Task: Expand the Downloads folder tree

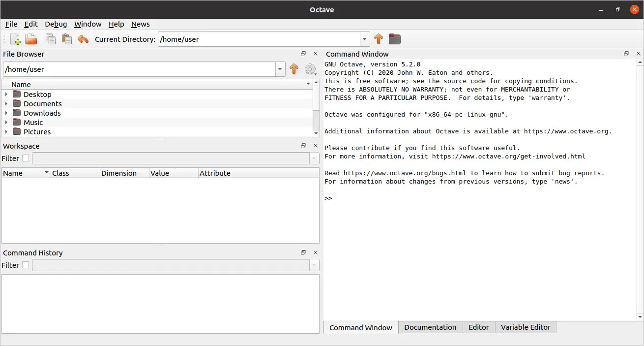Action: 6,113
